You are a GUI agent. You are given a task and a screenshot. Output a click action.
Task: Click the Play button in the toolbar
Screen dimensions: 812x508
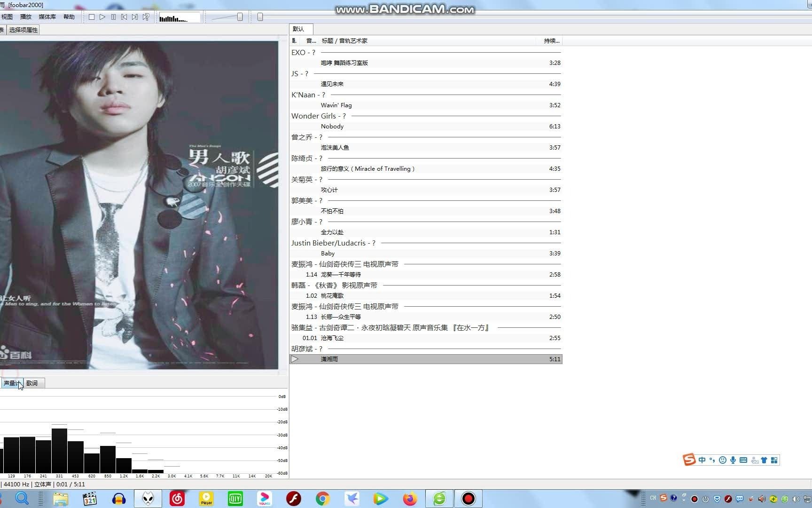point(102,17)
